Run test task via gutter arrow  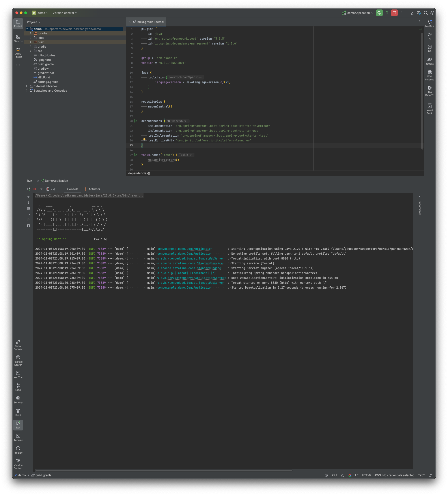(x=135, y=155)
